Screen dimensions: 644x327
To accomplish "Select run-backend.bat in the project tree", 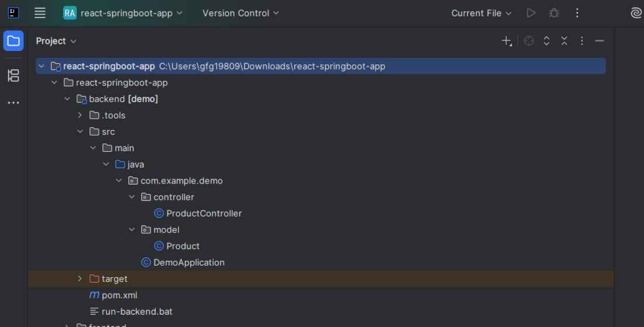I will click(137, 311).
